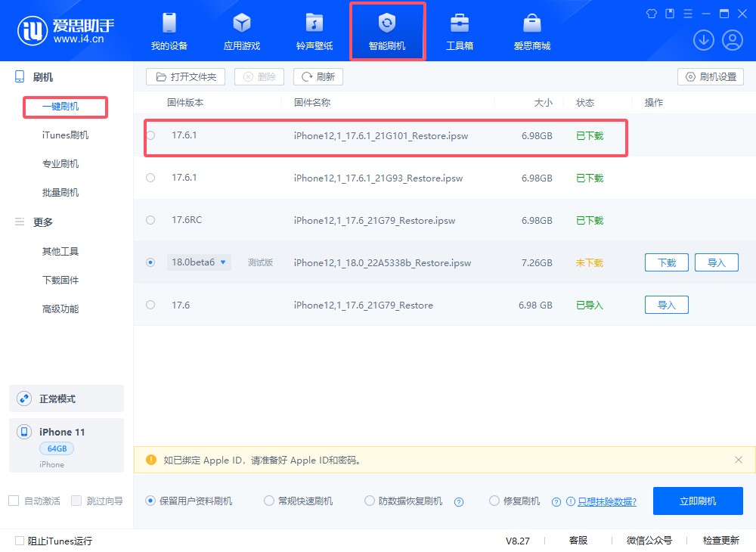Click the iPhone 11 device icon
Screen dimensions: 756x552
(24, 432)
